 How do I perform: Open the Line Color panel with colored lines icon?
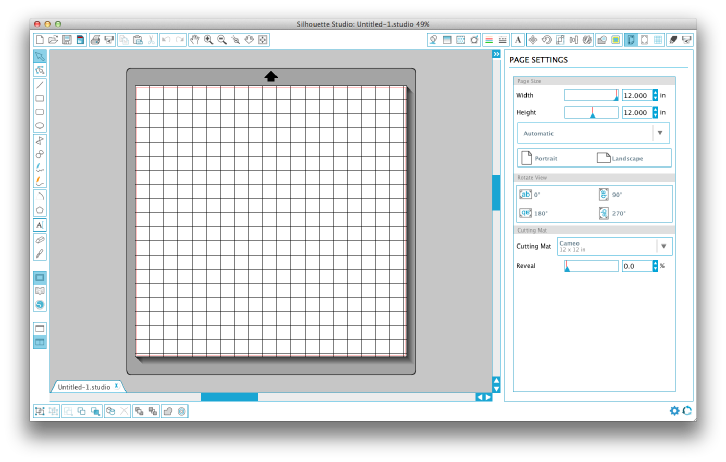click(488, 40)
